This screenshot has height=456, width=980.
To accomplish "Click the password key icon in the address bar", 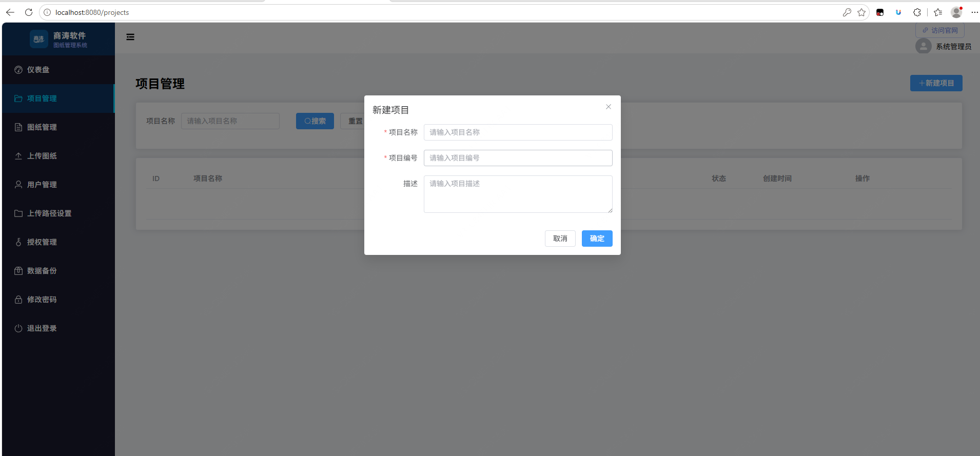I will [847, 12].
